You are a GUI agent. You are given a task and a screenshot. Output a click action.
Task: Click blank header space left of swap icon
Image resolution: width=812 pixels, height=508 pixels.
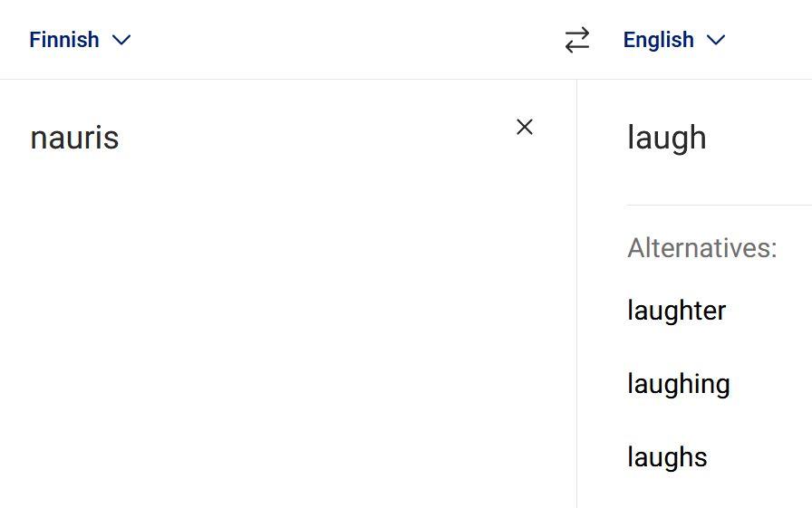pos(344,40)
